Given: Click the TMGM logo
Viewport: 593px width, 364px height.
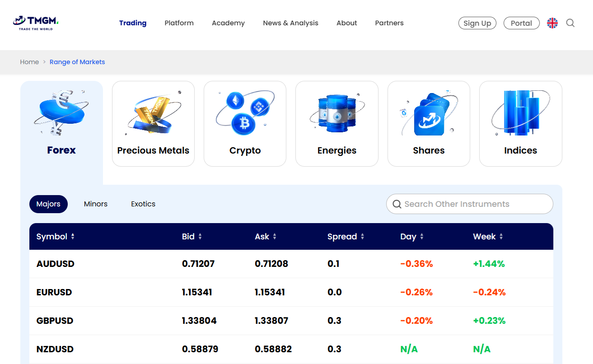Looking at the screenshot, I should (36, 23).
